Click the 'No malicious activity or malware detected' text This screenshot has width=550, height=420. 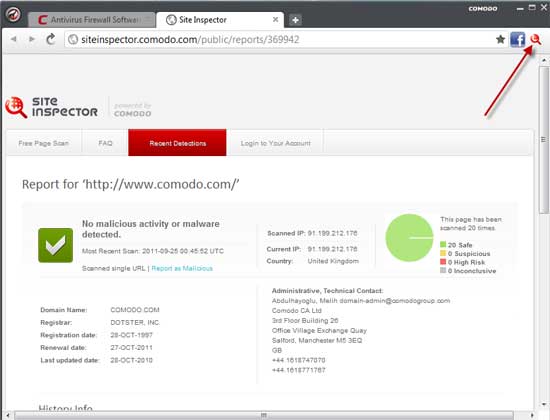(x=151, y=229)
